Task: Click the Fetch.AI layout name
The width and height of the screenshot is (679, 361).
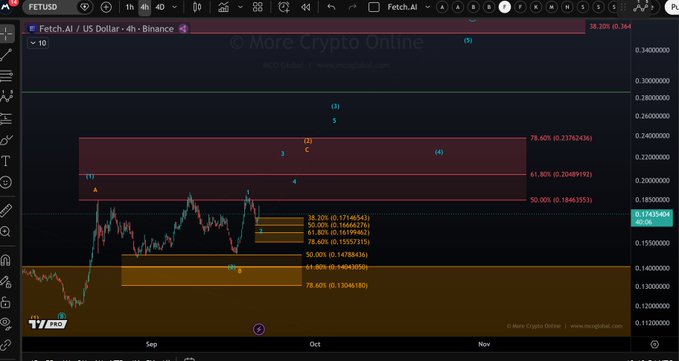Action: (403, 7)
